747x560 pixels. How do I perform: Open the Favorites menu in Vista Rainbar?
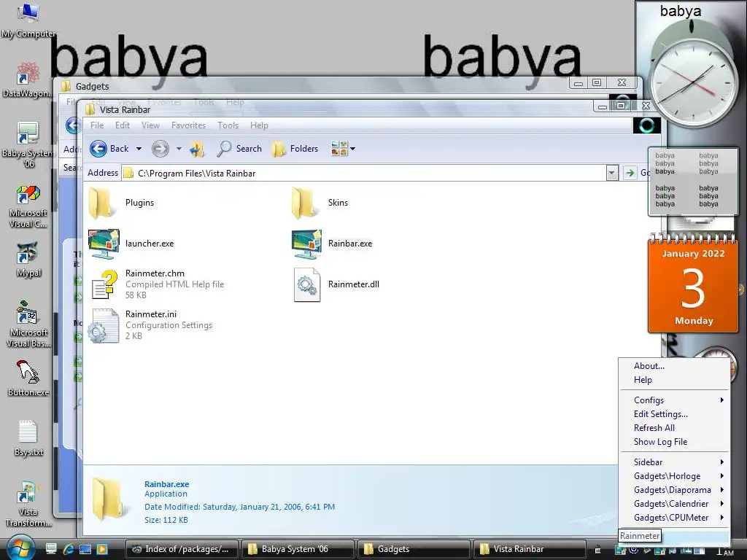pyautogui.click(x=189, y=125)
